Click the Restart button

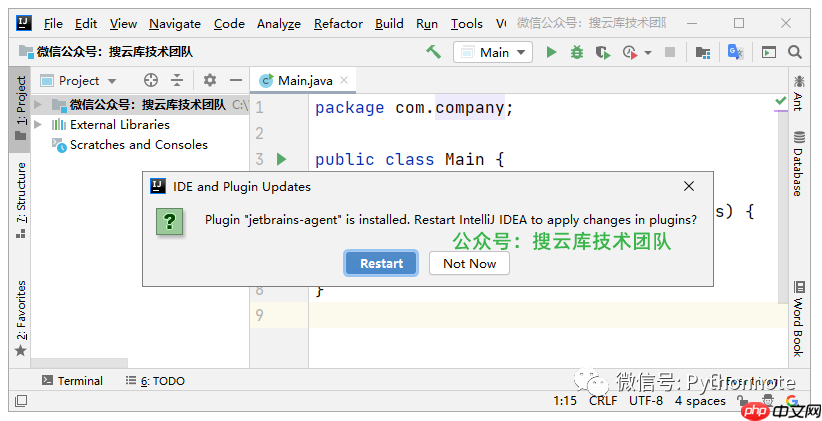pyautogui.click(x=381, y=263)
